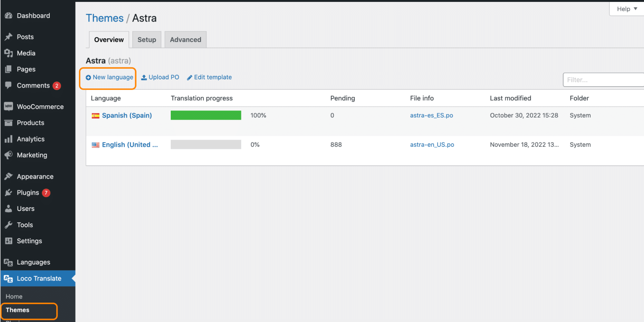Open astra-es_ES.po file info
Viewport: 644px width, 322px height.
[431, 116]
